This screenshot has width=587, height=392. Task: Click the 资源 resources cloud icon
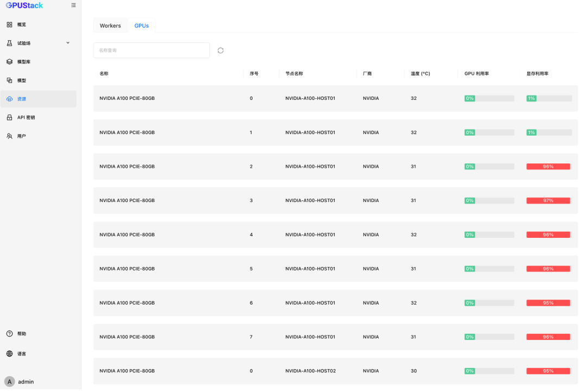(9, 99)
